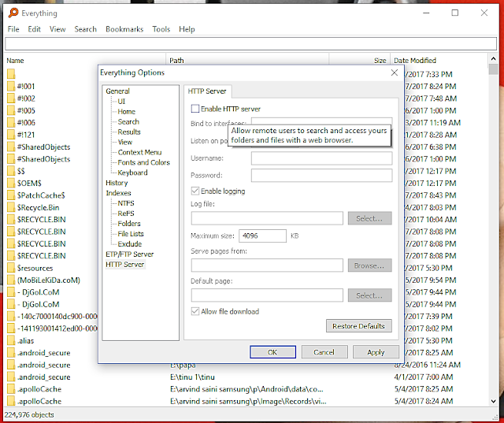Click folder icon next to $Recycle.Bin
The image size is (504, 423).
pyautogui.click(x=11, y=207)
